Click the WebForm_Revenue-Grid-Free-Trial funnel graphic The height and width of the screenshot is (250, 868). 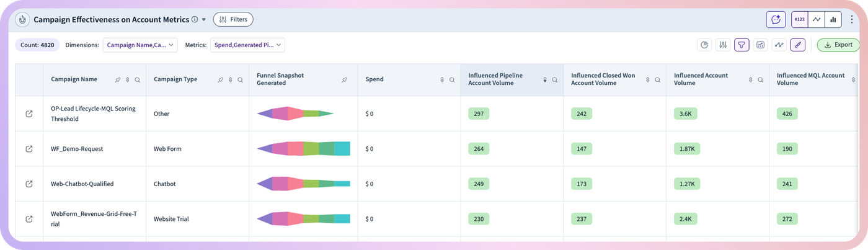(303, 218)
